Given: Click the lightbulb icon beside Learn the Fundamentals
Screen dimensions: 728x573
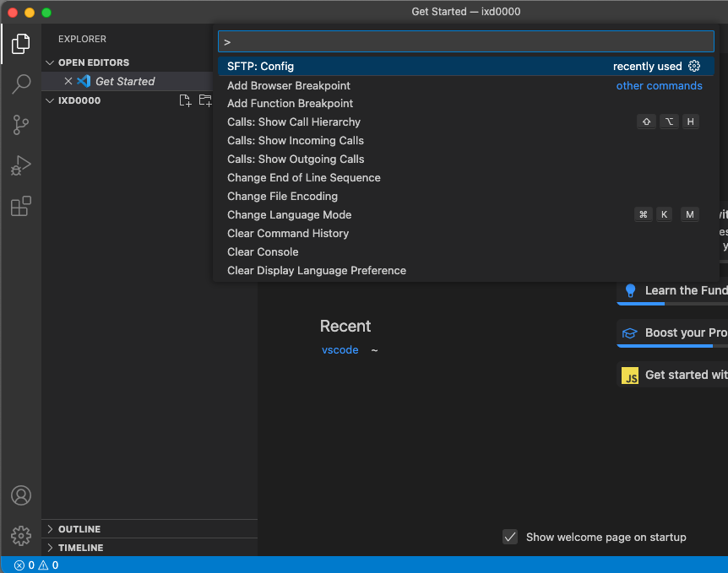Looking at the screenshot, I should click(x=630, y=290).
